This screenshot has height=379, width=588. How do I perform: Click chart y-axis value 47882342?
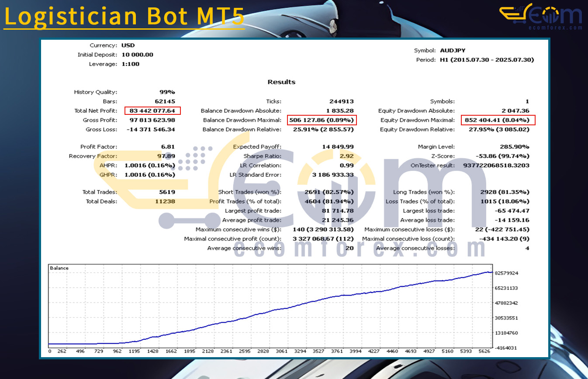[x=506, y=303]
